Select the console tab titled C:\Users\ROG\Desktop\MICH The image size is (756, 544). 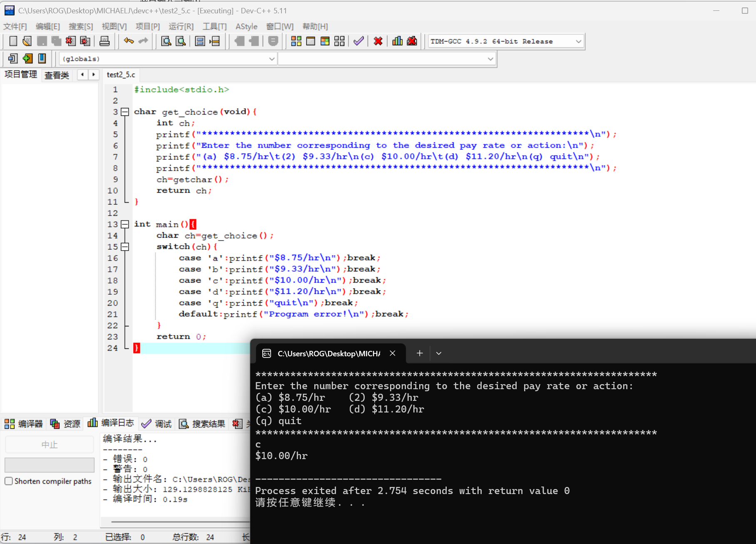point(331,353)
